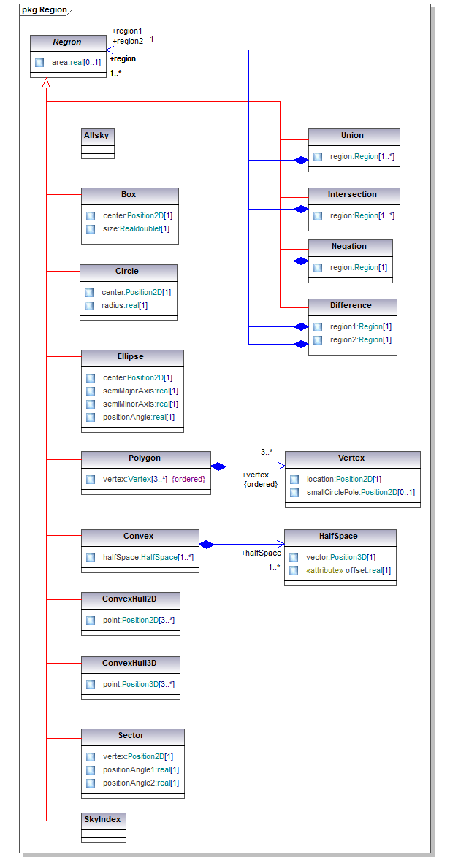Select icon beside Sector positionAngle2 attribute

90,783
